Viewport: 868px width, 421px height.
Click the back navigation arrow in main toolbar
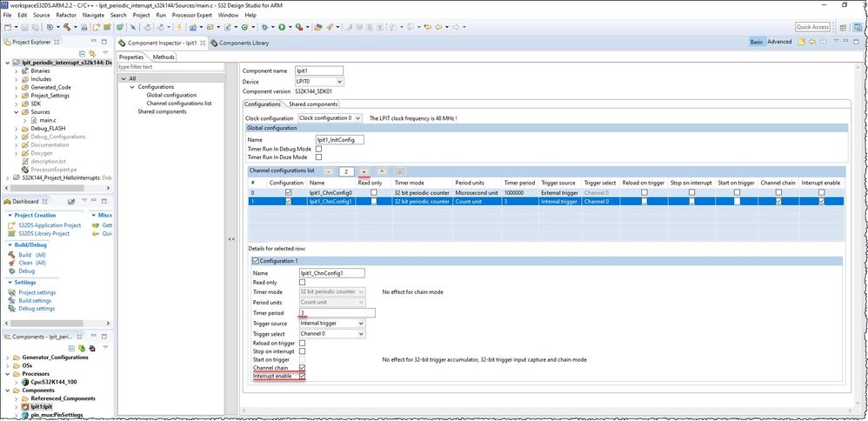[440, 27]
